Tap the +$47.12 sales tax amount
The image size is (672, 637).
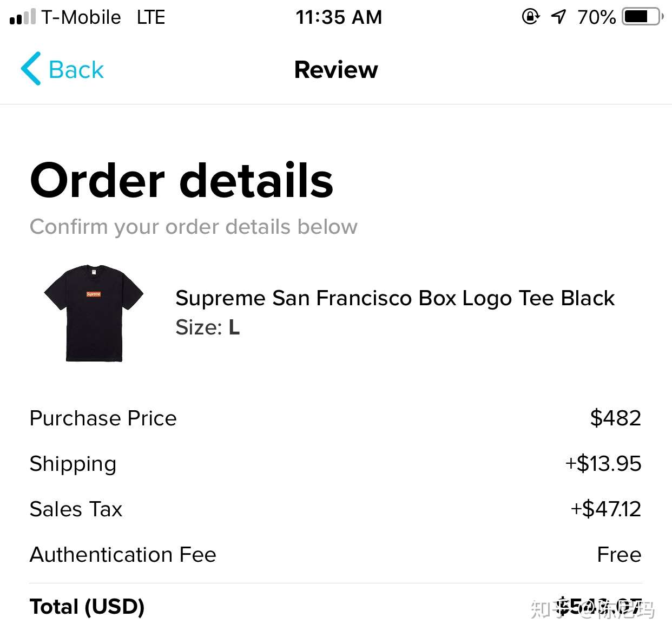(x=605, y=509)
